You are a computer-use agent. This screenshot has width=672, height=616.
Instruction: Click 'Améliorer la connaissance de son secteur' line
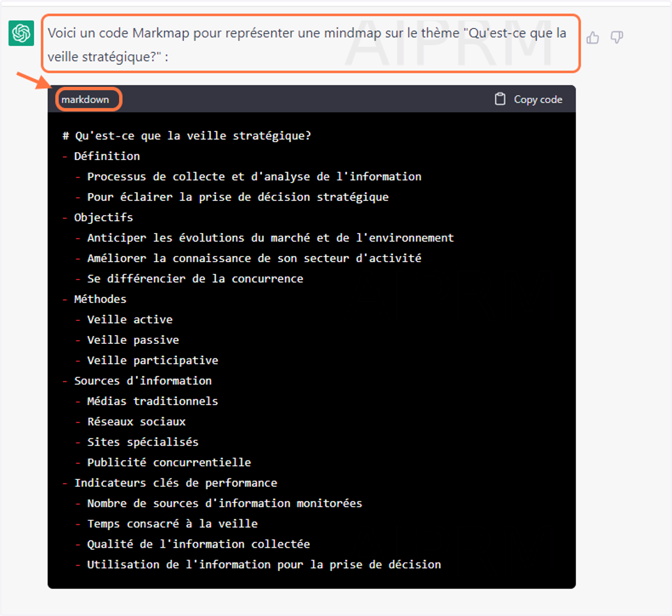254,258
